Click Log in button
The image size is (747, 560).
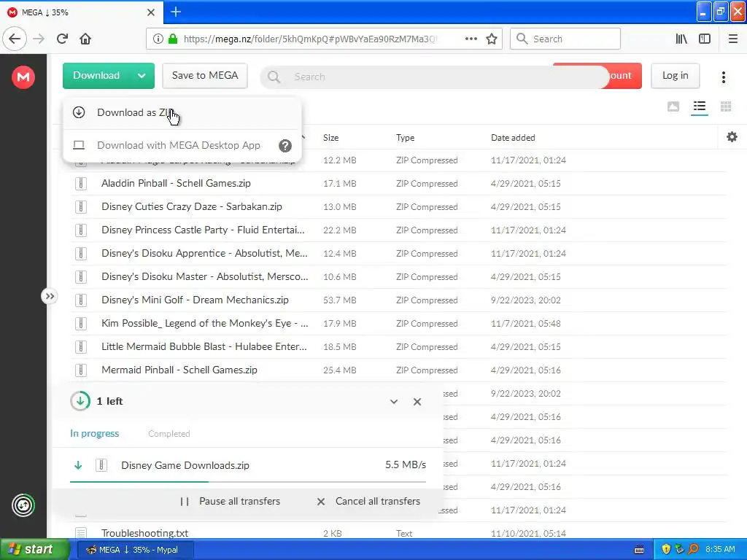click(675, 76)
